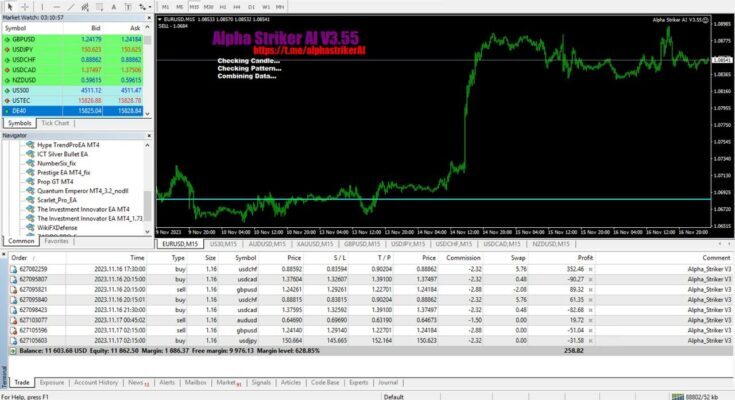Viewport: 735px width, 400px height.
Task: Select Prestige EA MT4_fix in Navigator
Action: click(64, 173)
